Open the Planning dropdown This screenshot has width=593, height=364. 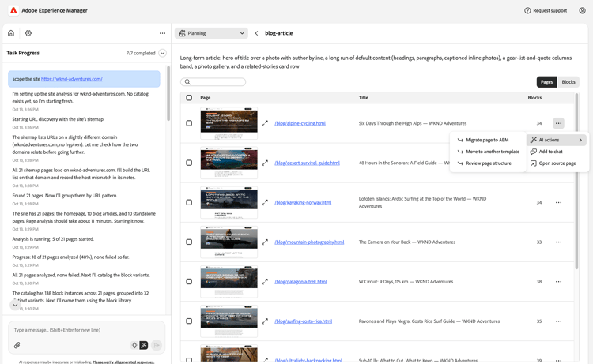click(x=211, y=33)
